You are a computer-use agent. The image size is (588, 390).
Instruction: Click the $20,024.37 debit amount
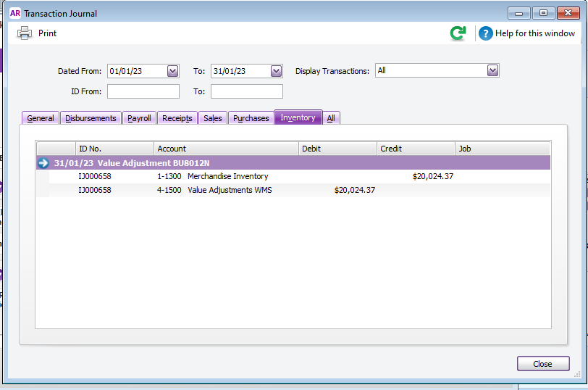coord(354,190)
